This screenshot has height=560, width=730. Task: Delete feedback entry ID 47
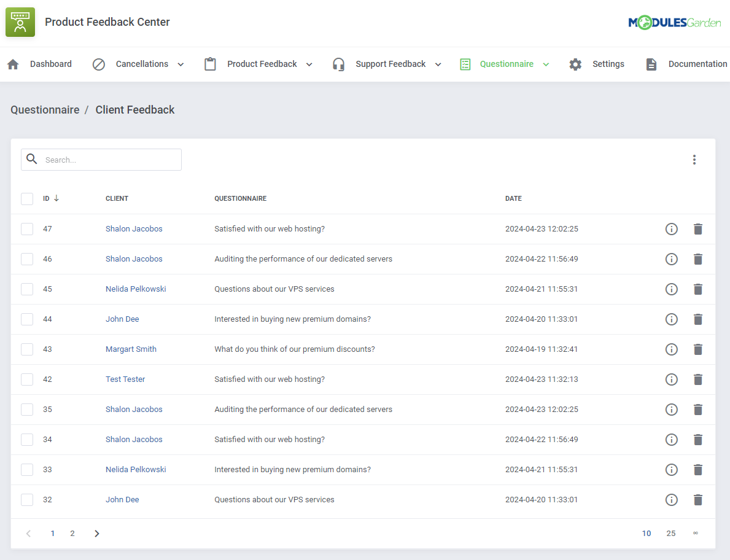(x=698, y=229)
